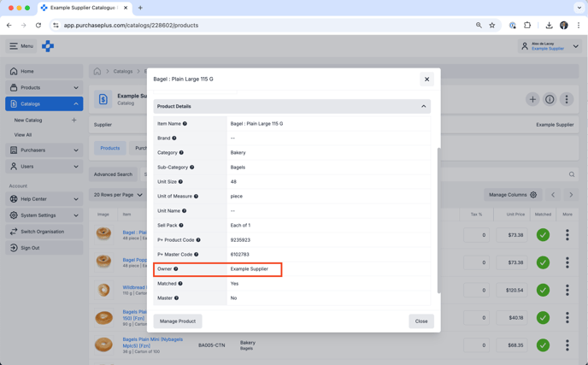Click the help icon next to Owner
The image size is (588, 365).
(176, 269)
